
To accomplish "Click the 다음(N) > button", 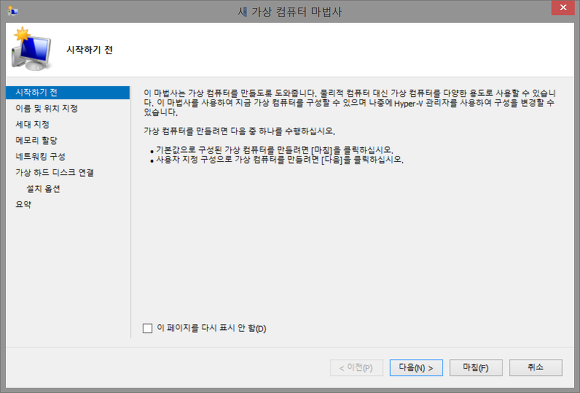I will [416, 367].
